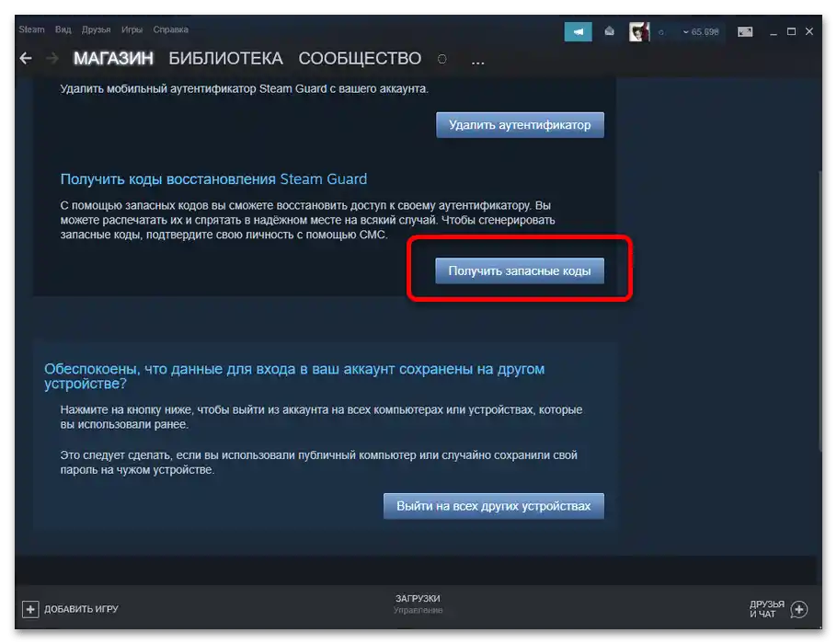Image resolution: width=837 pixels, height=644 pixels.
Task: Click ДОБАВИТЬ ИГРУ label
Action: [81, 609]
